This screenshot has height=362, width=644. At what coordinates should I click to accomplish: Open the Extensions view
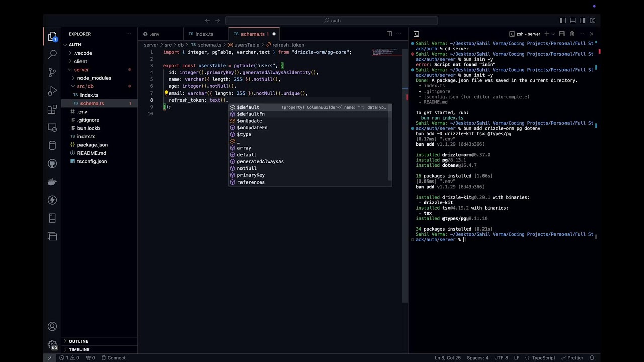52,109
